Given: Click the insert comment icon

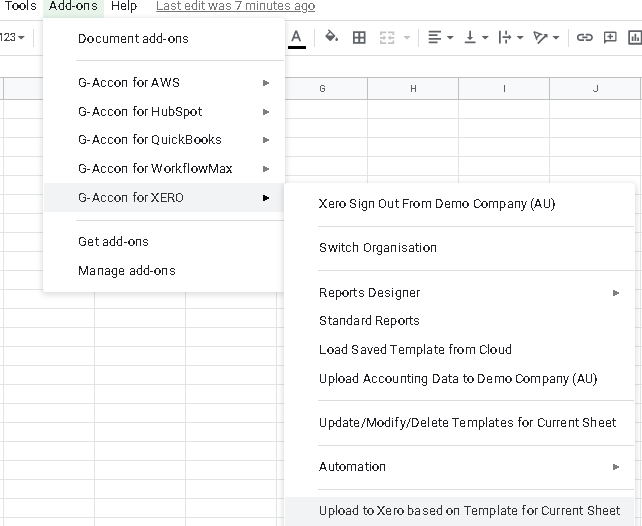Looking at the screenshot, I should coord(610,37).
